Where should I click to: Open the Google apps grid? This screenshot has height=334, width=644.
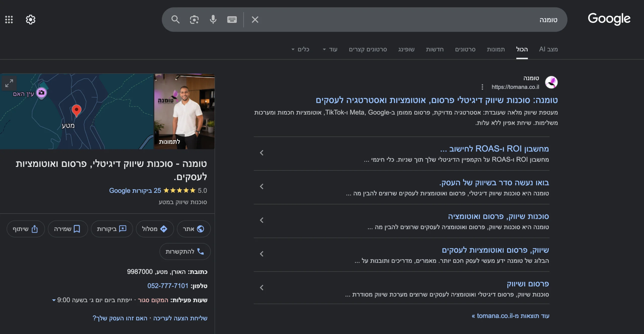click(x=9, y=19)
